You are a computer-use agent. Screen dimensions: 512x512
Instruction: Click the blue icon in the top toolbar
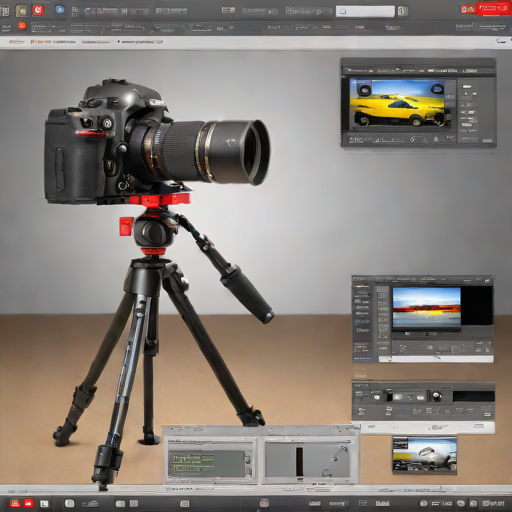pos(60,10)
